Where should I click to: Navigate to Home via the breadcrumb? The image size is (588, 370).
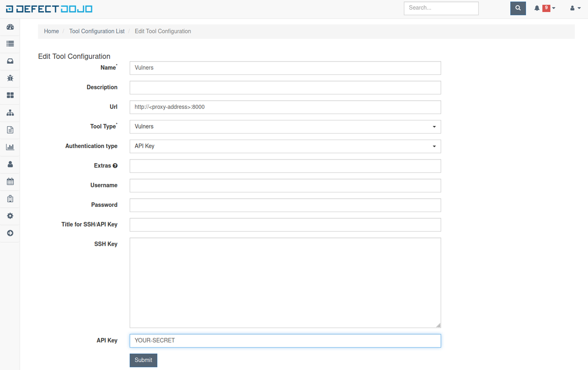pos(51,31)
